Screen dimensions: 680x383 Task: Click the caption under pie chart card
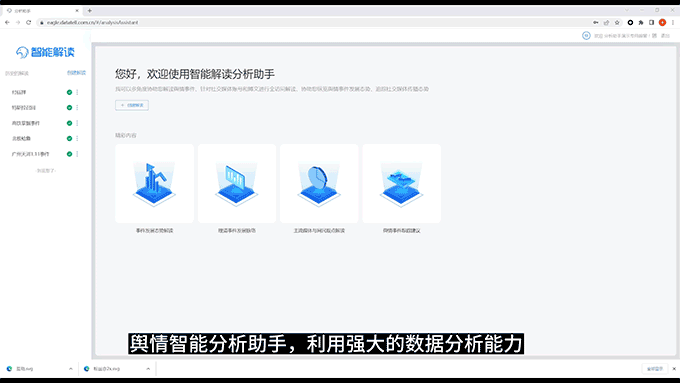[x=319, y=231]
